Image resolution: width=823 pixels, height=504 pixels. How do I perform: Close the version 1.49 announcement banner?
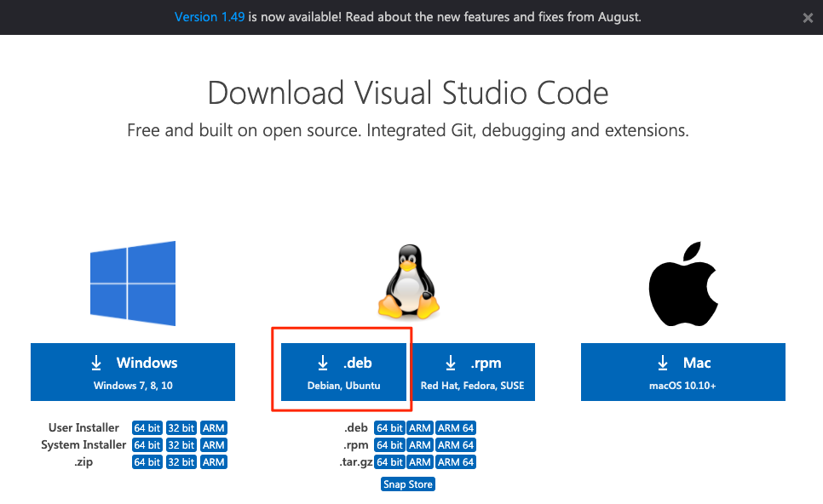[x=808, y=18]
